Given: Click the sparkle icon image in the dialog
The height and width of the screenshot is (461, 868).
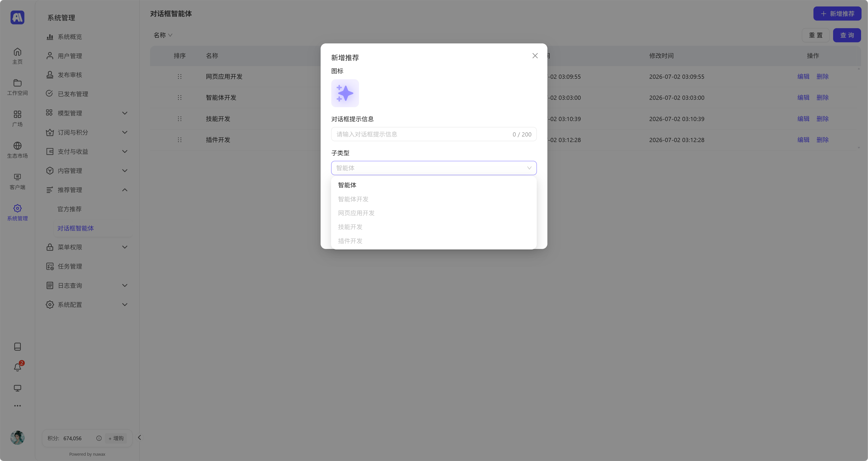Looking at the screenshot, I should tap(345, 93).
